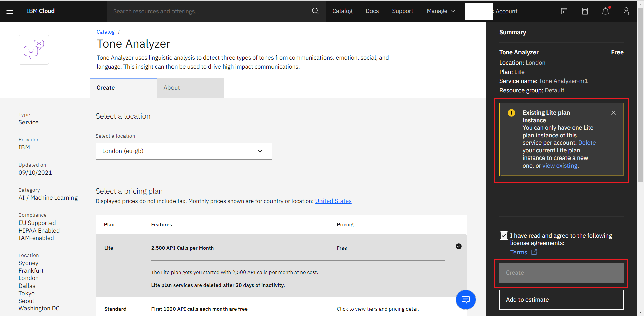Open the hamburger navigation menu
The height and width of the screenshot is (316, 644).
(x=10, y=11)
